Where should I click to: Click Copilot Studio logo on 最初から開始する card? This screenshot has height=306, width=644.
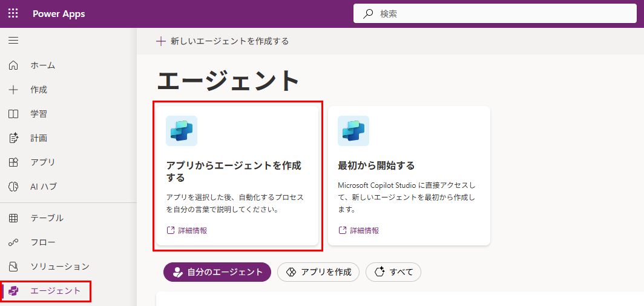[353, 131]
